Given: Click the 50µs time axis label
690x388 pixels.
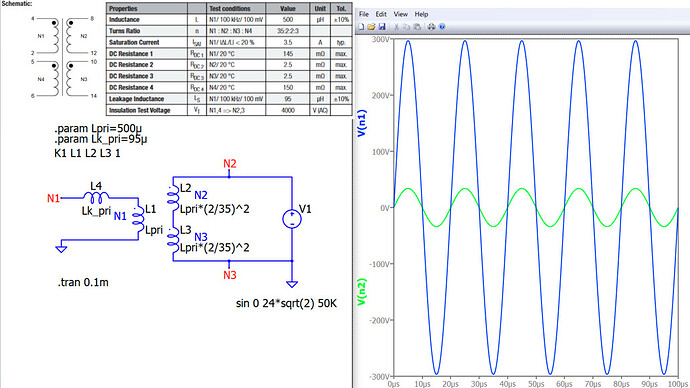Looking at the screenshot, I should [x=536, y=384].
